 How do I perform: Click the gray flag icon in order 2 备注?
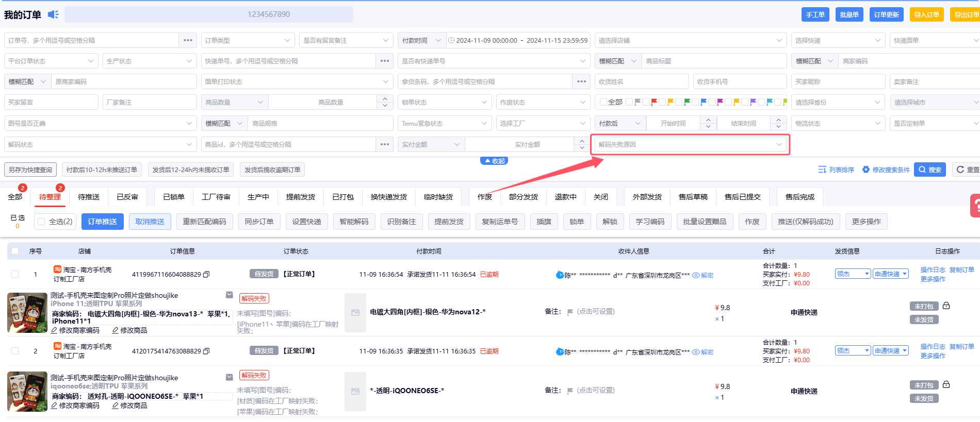[x=570, y=391]
